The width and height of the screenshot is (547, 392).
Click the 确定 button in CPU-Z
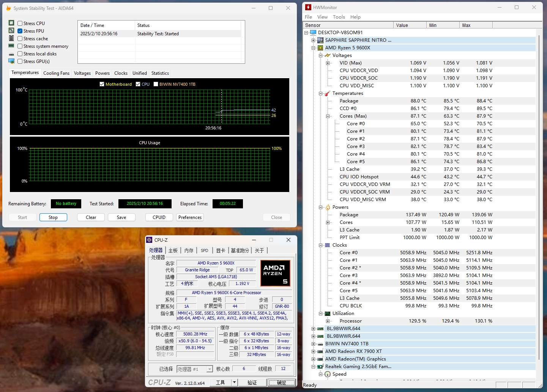(281, 383)
